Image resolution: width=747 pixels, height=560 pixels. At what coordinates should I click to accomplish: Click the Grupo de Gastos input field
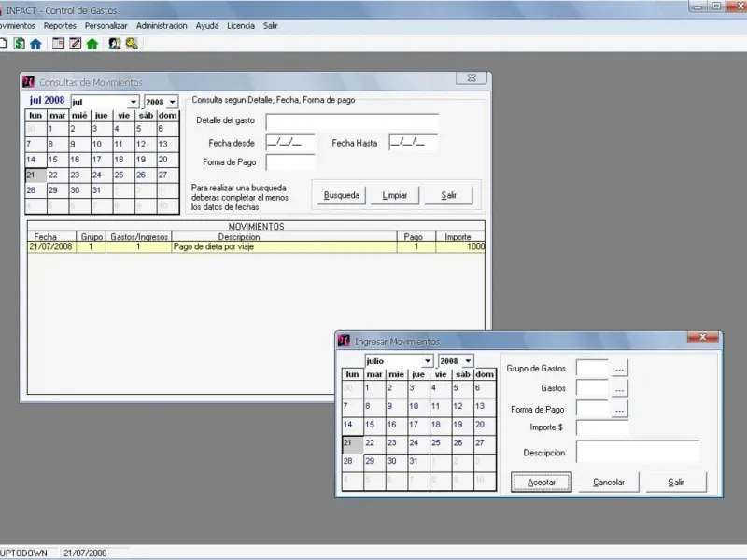pos(593,369)
